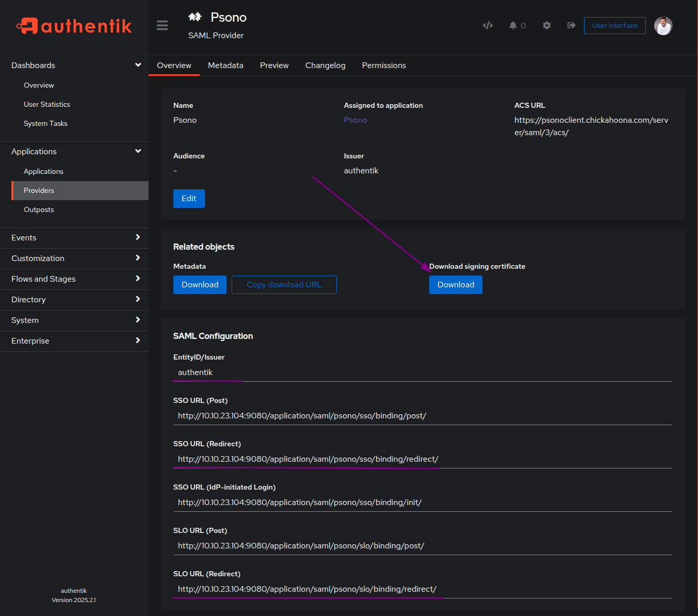
Task: Click the SLO URL (Redirect) field
Action: coord(423,589)
